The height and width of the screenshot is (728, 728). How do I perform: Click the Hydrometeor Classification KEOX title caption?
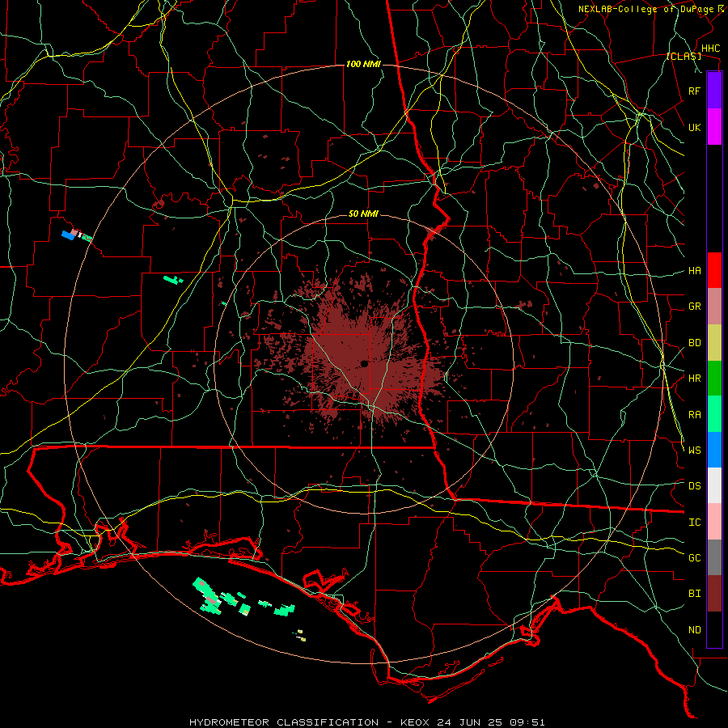pyautogui.click(x=366, y=722)
